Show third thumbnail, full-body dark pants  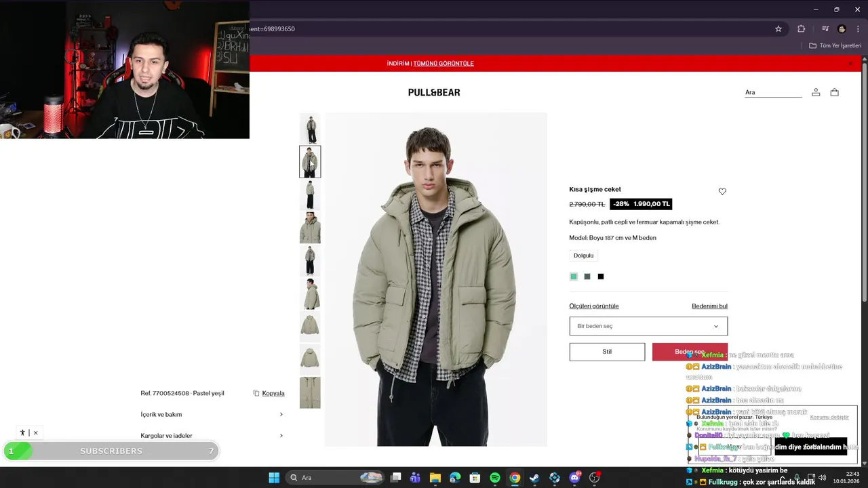point(310,195)
